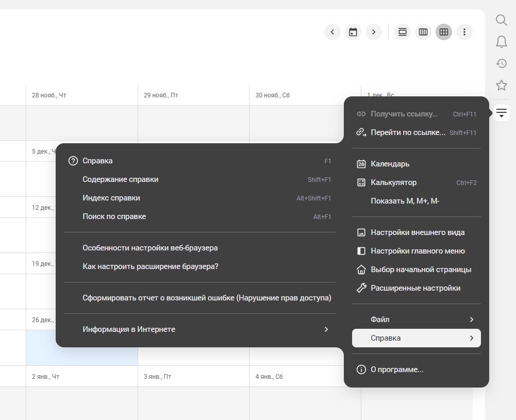Choose 'Выбор начальной страницы'
The image size is (516, 420).
[417, 270]
